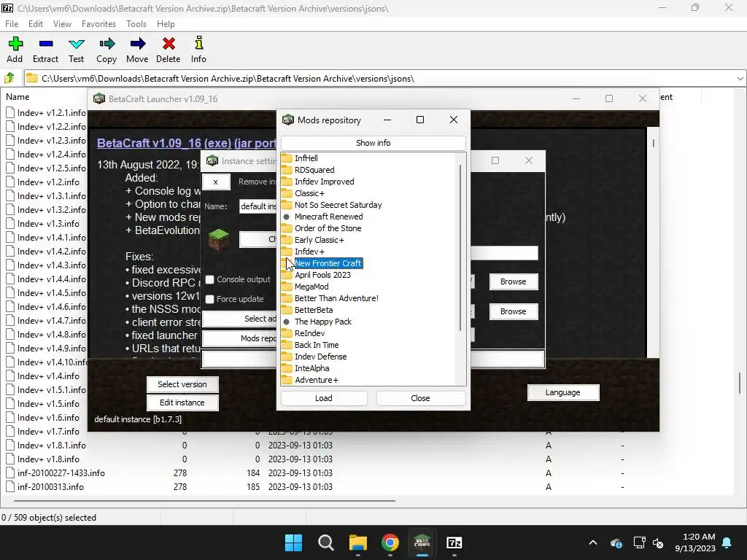The width and height of the screenshot is (747, 560).
Task: Click Edit instance button
Action: [x=182, y=402]
